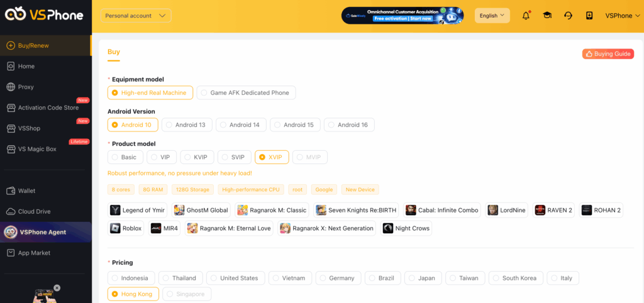
Task: Click Ragnarok M: Eternal Love chip
Action: (x=229, y=228)
